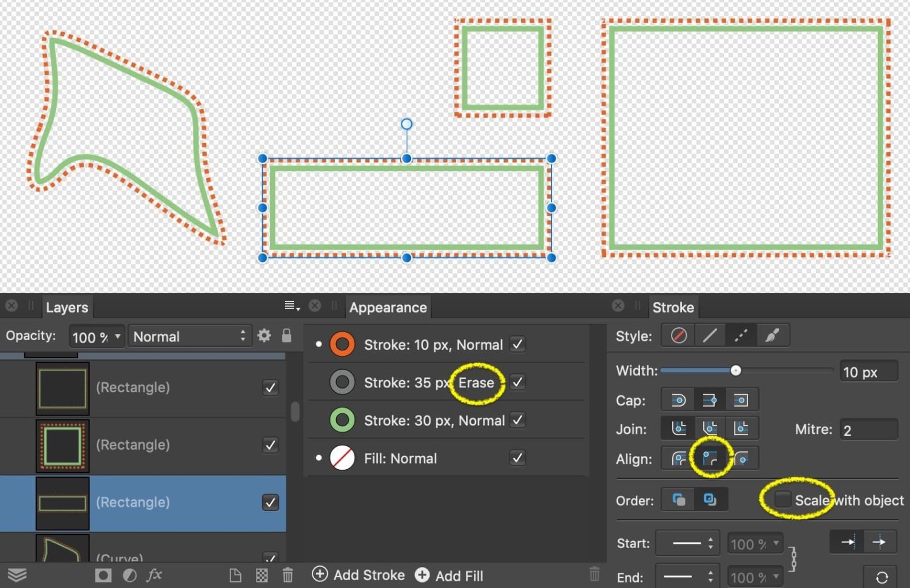Screen dimensions: 910x588
Task: Choose the bevel join option
Action: pos(710,429)
